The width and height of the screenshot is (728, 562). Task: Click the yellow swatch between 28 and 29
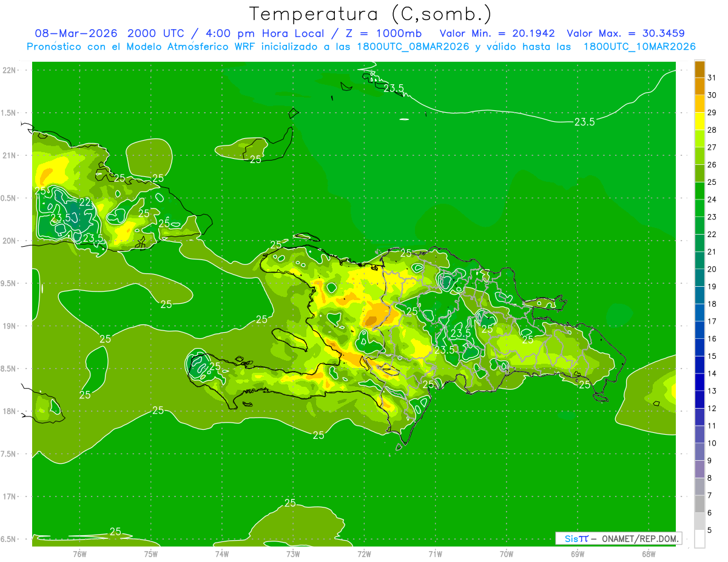coord(699,121)
